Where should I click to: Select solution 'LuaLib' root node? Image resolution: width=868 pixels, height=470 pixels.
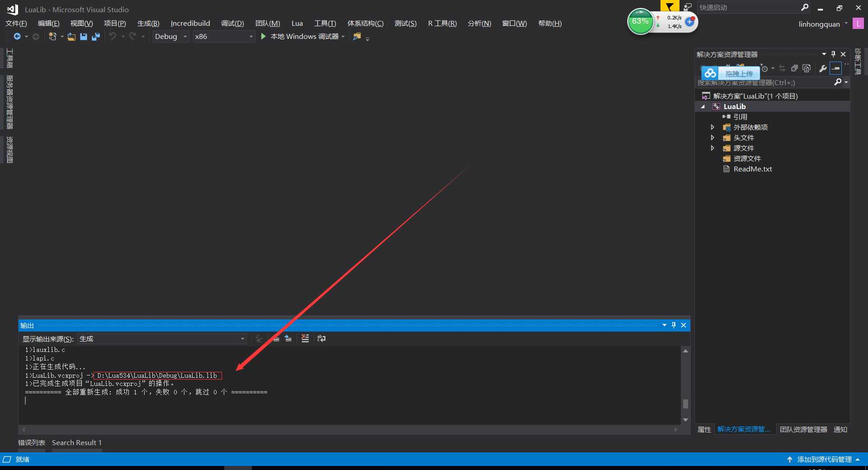755,96
